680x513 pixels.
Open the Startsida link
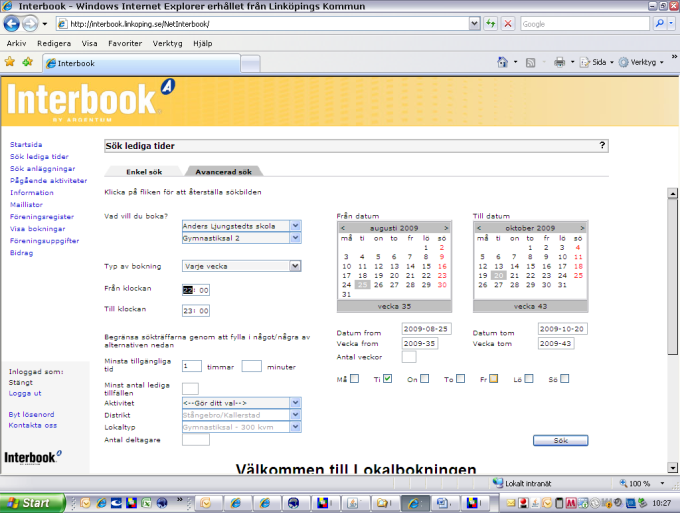pos(26,144)
